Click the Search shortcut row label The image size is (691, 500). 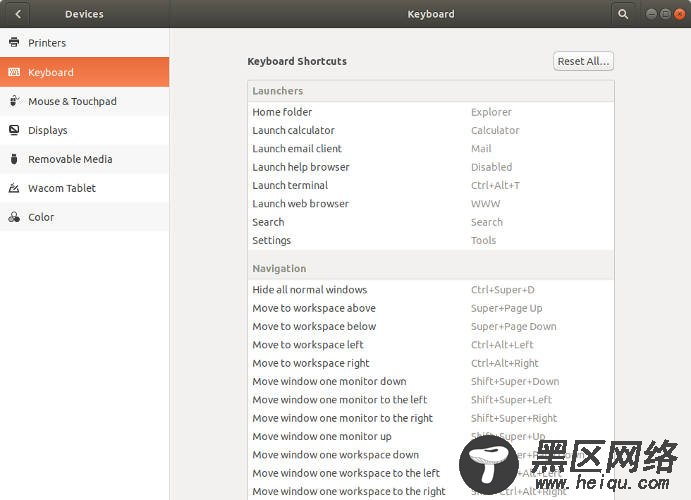click(268, 222)
